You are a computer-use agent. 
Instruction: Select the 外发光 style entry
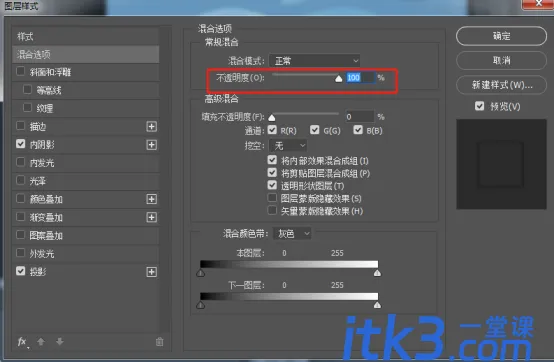(x=86, y=254)
